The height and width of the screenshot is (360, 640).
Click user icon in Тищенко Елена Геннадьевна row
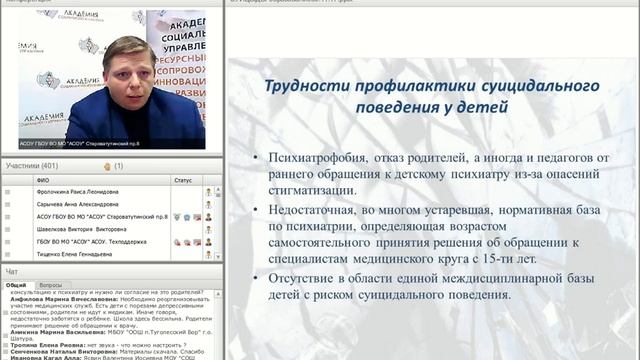point(209,254)
